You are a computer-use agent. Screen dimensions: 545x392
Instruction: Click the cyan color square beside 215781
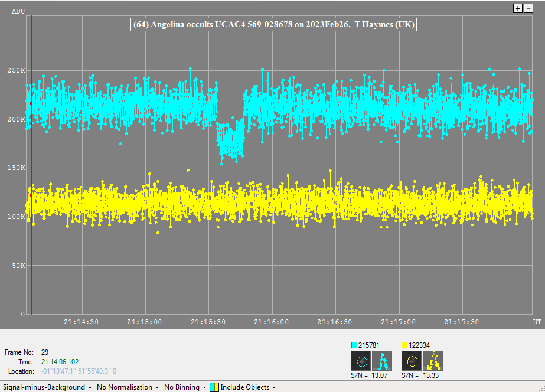(354, 345)
